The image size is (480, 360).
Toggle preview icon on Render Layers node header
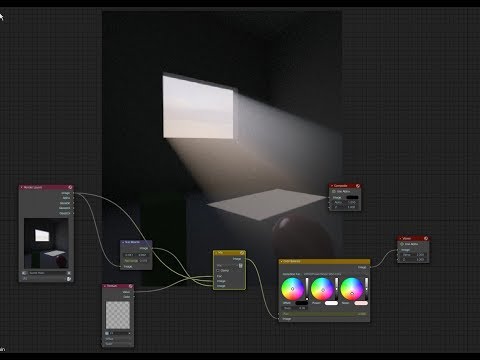coord(70,187)
